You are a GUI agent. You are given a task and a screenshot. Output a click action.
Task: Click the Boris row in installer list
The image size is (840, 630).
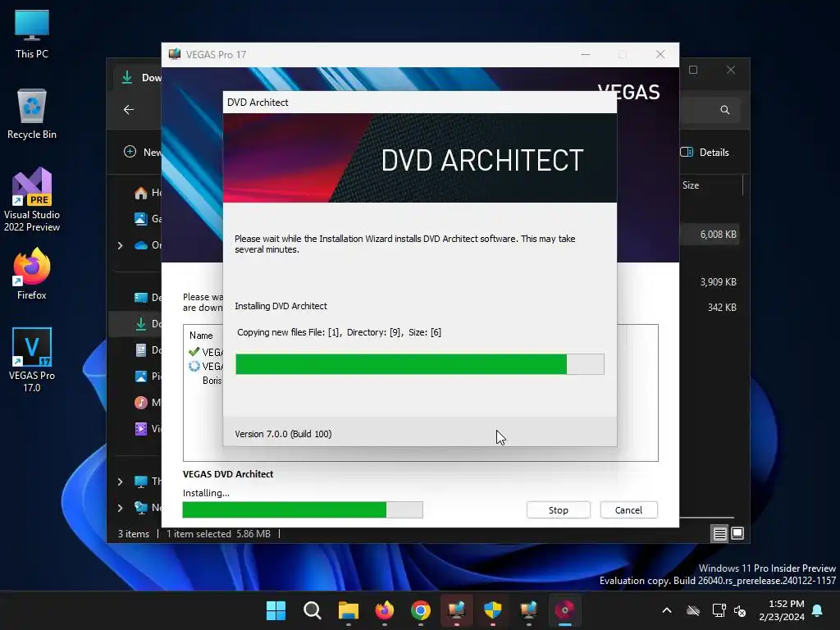pos(212,381)
